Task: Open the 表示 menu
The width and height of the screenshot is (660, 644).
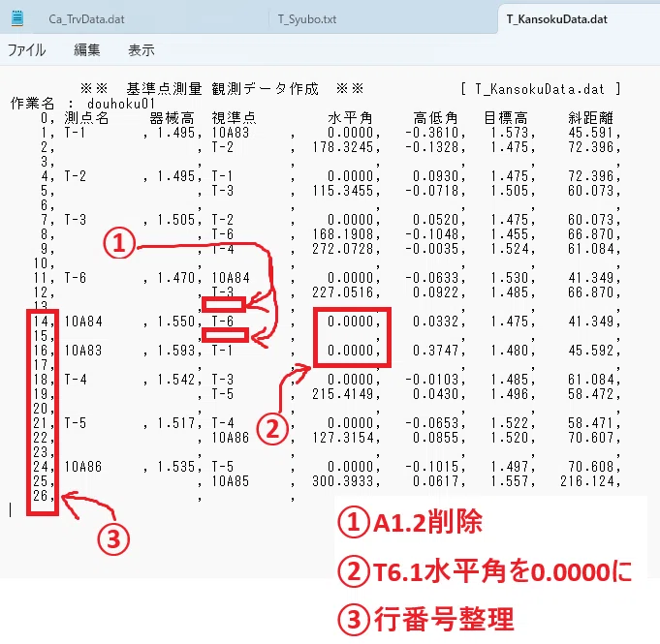Action: point(141,50)
